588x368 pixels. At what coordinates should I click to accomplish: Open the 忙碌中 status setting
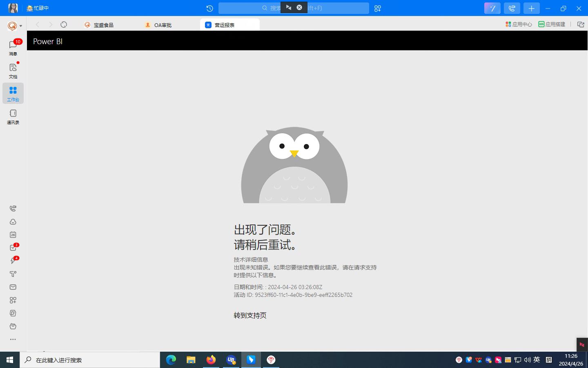(x=38, y=8)
